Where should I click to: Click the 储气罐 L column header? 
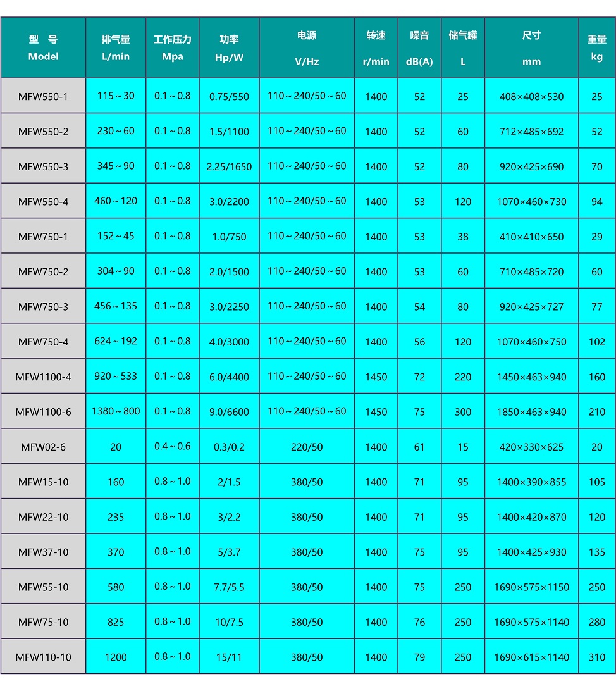[463, 47]
